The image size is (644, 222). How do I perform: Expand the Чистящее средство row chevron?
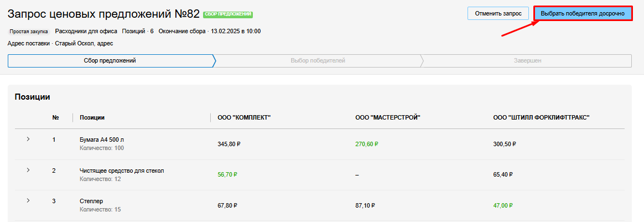click(28, 170)
